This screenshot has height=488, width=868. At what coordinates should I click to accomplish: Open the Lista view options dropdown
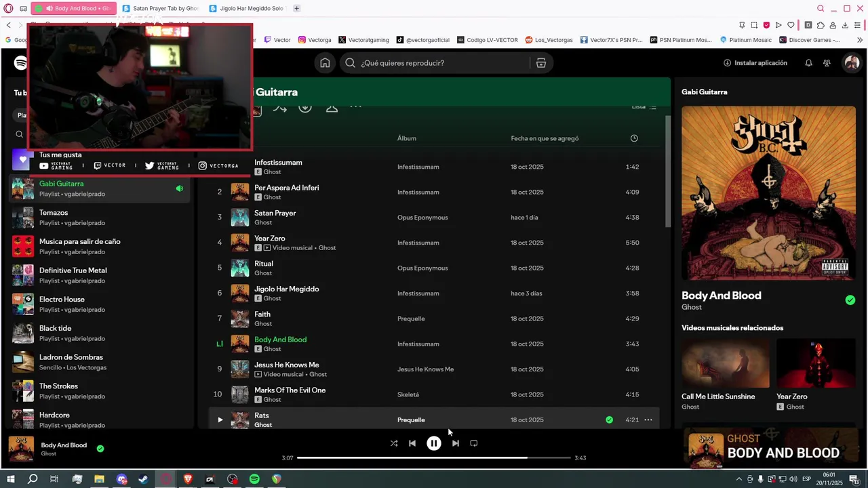(644, 106)
